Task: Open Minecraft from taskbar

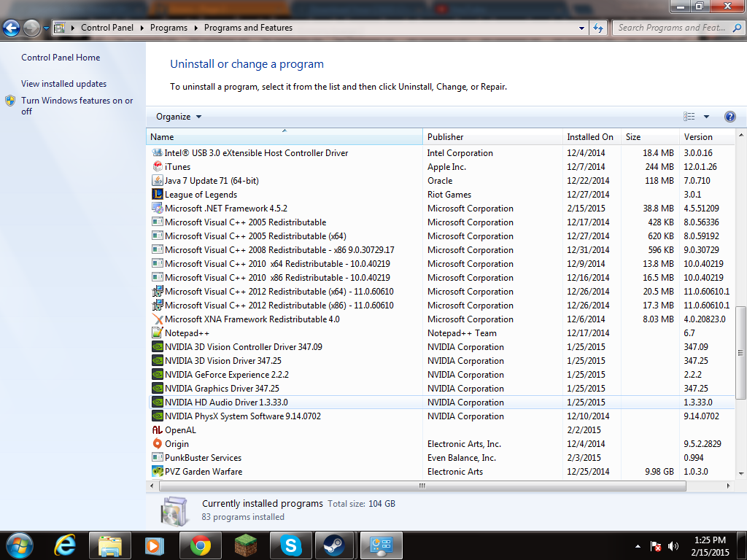Action: click(x=245, y=545)
